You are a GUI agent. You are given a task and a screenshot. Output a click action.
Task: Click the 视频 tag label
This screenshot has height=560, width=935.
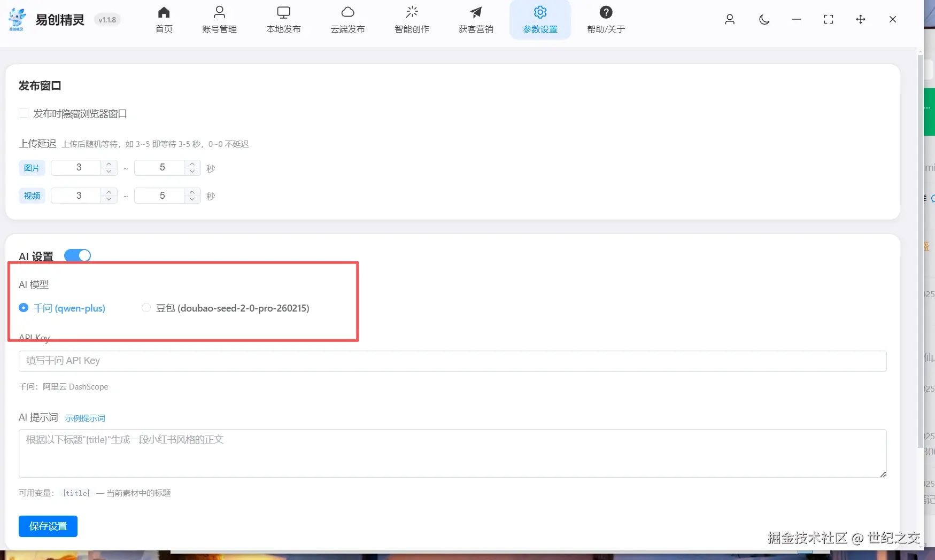coord(32,196)
